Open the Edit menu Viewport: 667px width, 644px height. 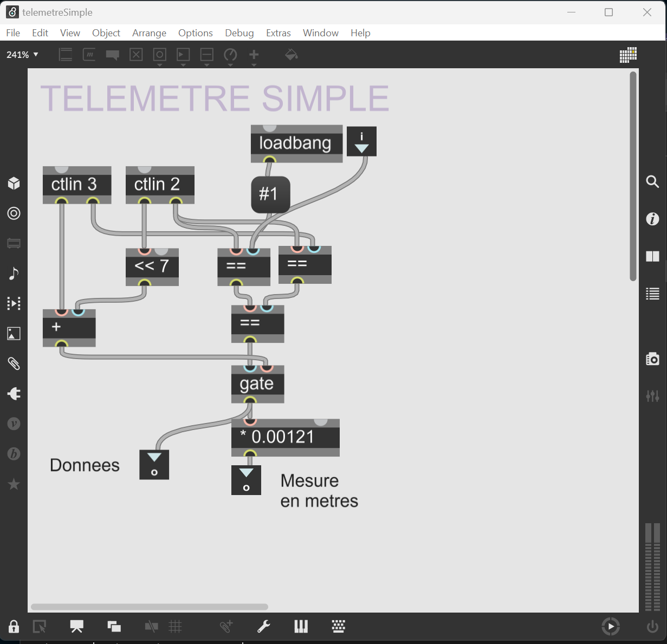point(40,33)
